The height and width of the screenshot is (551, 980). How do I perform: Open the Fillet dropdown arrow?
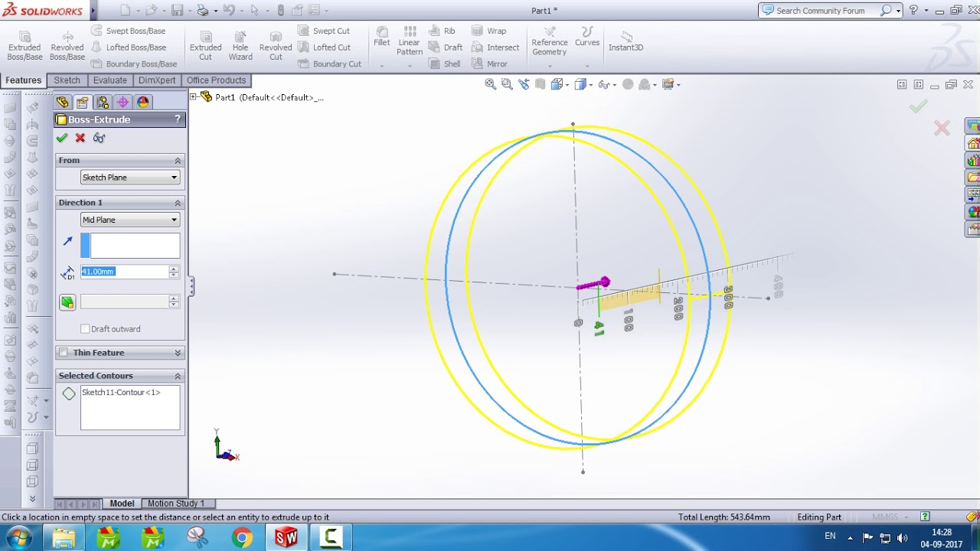(382, 65)
